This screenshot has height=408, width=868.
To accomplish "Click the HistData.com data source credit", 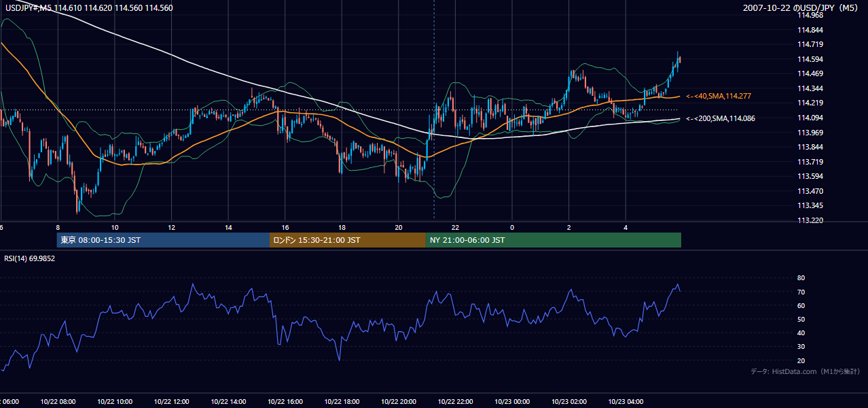I will [x=806, y=371].
